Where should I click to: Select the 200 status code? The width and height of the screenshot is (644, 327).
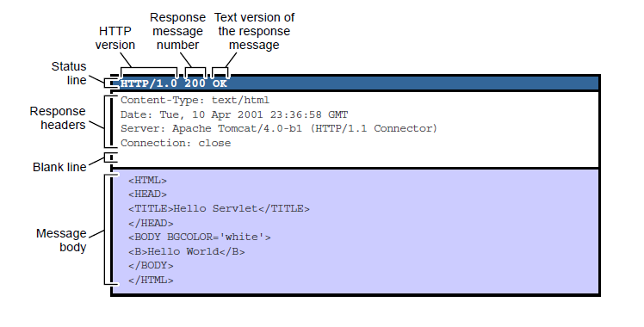coord(195,83)
